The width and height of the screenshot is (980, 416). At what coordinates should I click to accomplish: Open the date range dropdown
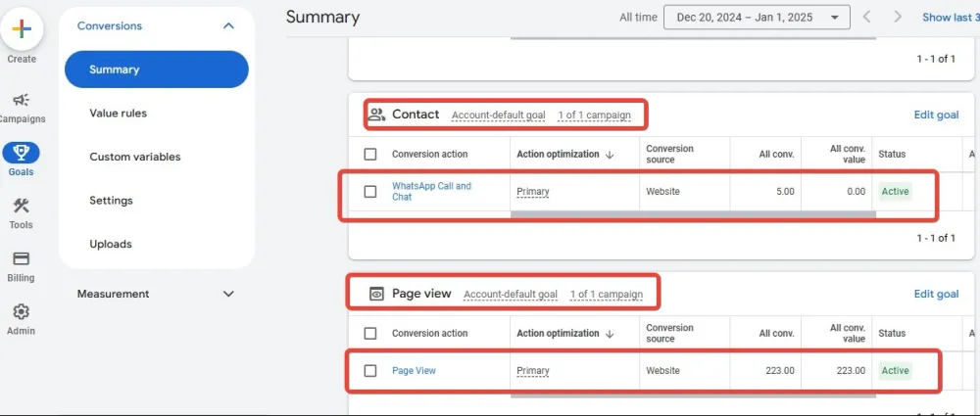pyautogui.click(x=757, y=18)
